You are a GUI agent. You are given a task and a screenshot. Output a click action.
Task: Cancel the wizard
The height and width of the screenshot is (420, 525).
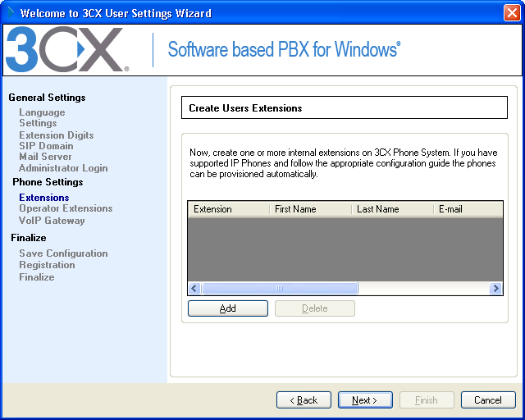pos(487,400)
